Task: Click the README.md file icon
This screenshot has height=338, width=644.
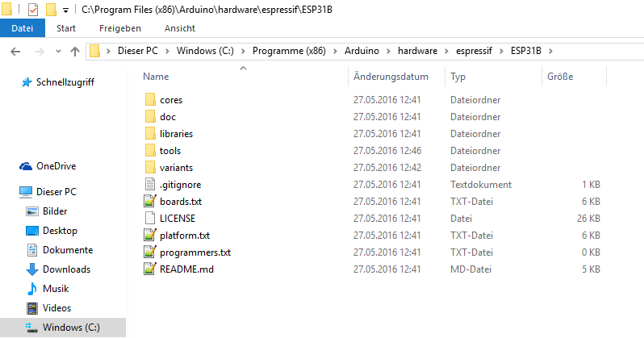Action: tap(150, 269)
